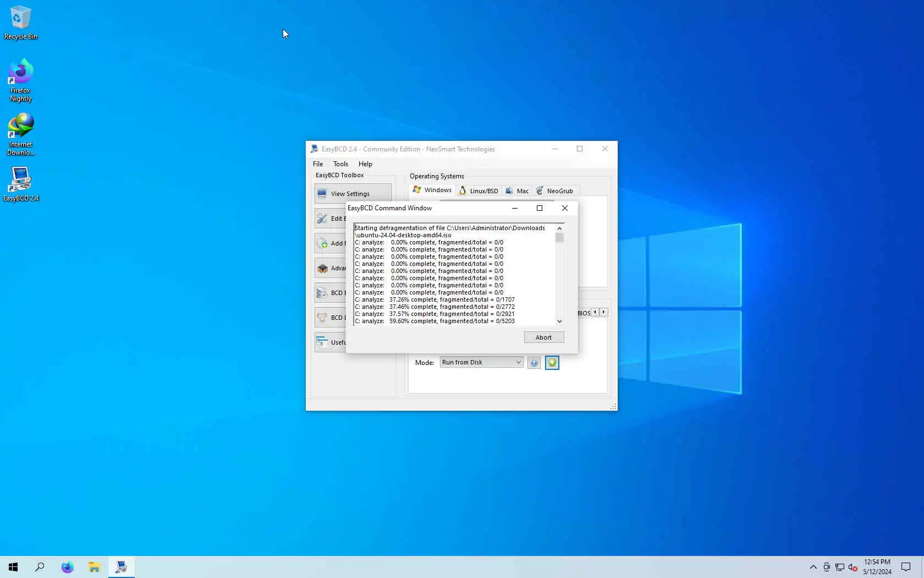Click the BCD Deployment toolbox button

point(331,318)
